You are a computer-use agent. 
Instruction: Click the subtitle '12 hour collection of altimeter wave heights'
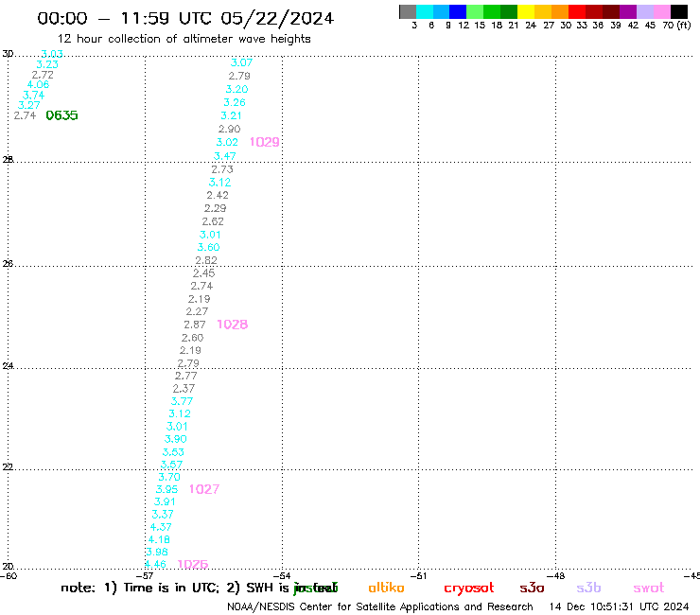(184, 40)
